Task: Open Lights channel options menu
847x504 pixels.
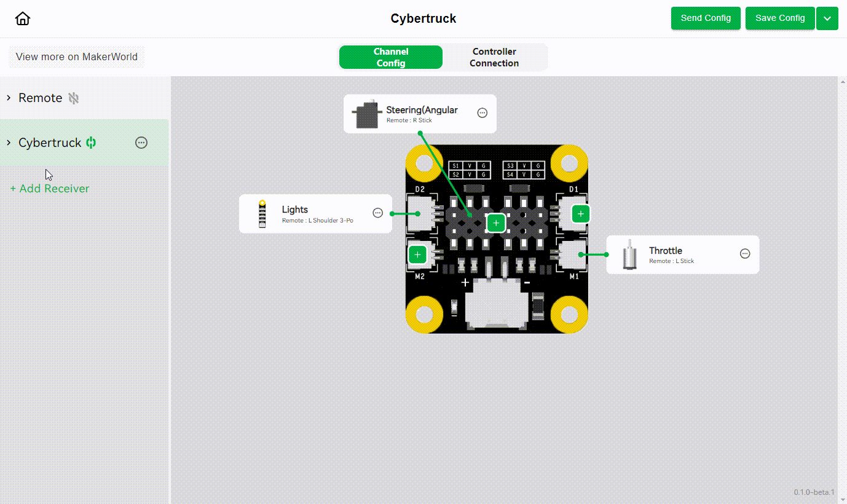Action: 378,213
